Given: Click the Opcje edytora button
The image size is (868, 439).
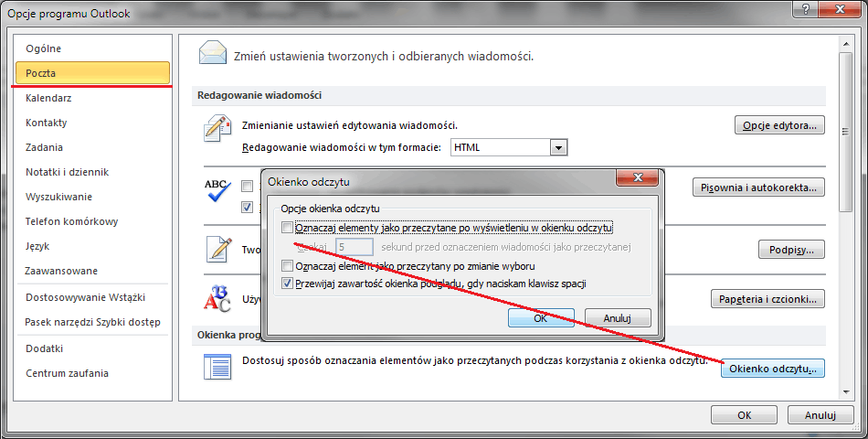Looking at the screenshot, I should coord(779,125).
